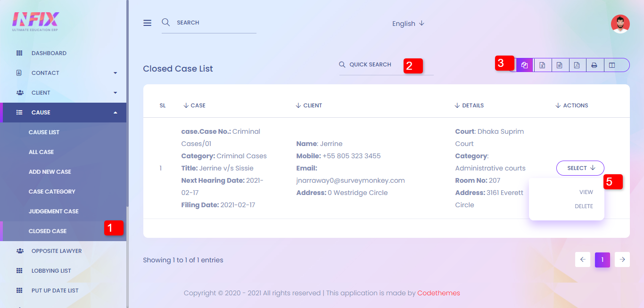Click the user profile avatar
Image resolution: width=644 pixels, height=308 pixels.
pos(620,24)
